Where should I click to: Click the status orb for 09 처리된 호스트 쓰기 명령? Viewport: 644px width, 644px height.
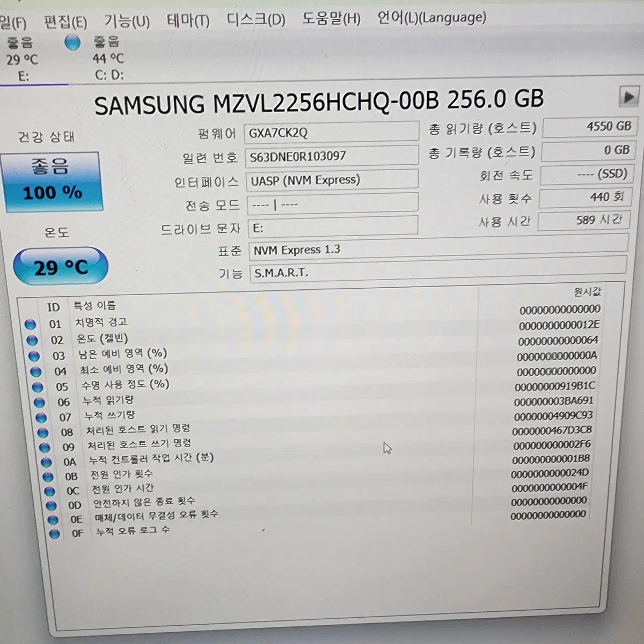(45, 447)
